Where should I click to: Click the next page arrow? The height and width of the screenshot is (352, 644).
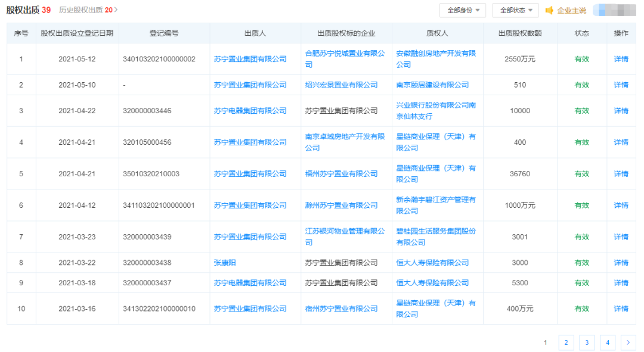pyautogui.click(x=628, y=342)
